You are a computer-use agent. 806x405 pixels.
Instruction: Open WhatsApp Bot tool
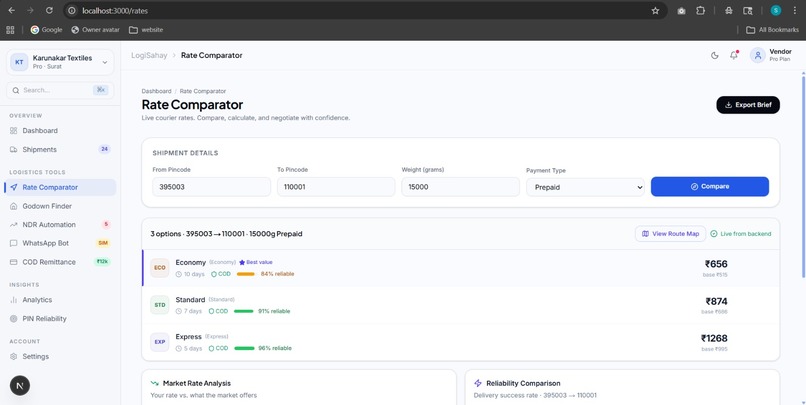(x=60, y=243)
